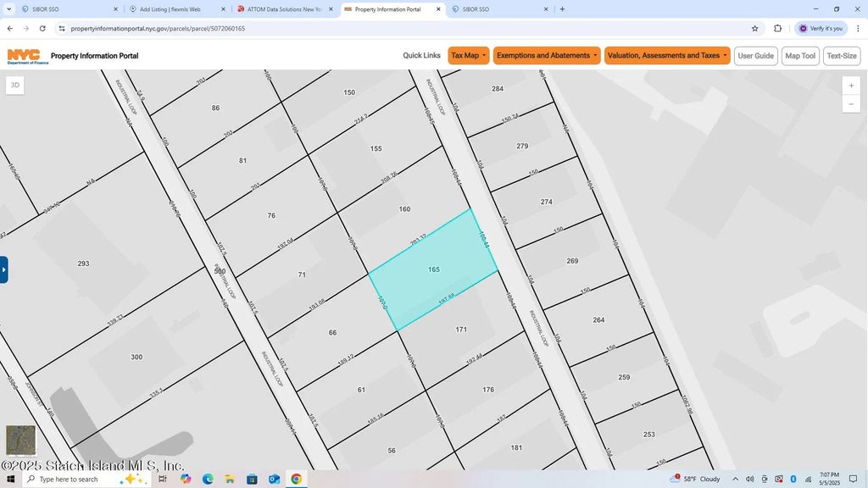
Task: Click the aerial imagery thumbnail
Action: (x=21, y=441)
